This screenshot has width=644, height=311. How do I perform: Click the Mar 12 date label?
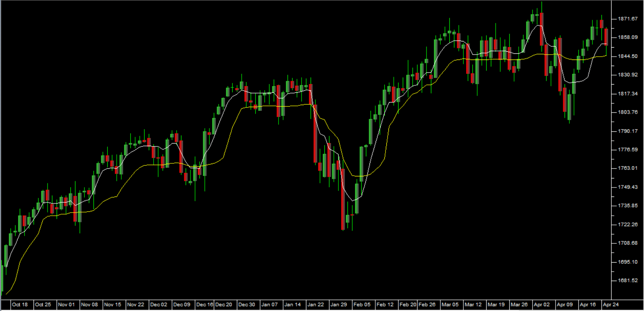click(473, 304)
